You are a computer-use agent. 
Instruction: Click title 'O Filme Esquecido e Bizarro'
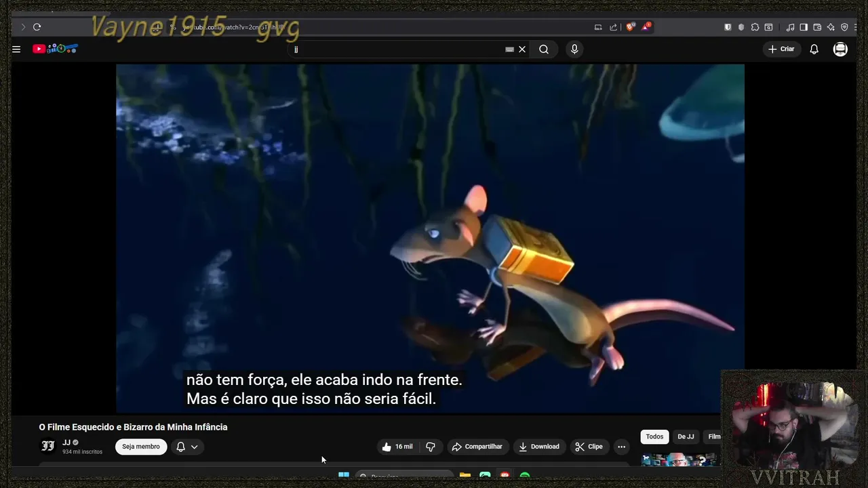point(133,427)
